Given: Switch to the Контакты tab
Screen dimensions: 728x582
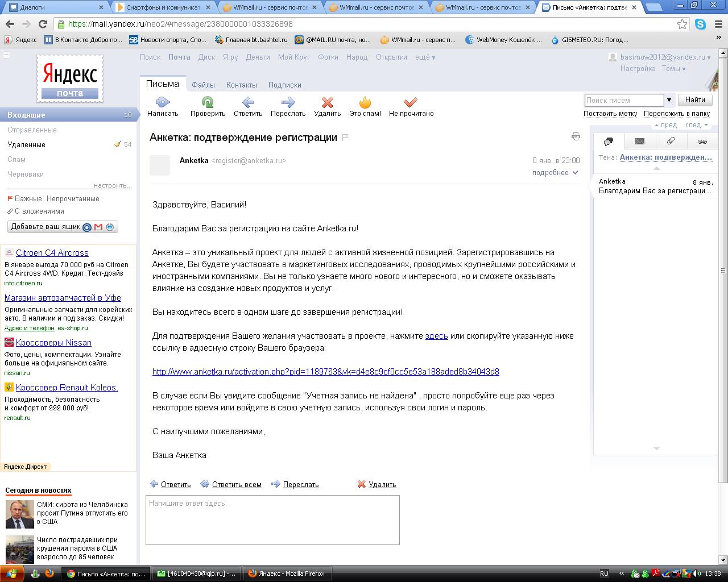Looking at the screenshot, I should coord(242,85).
